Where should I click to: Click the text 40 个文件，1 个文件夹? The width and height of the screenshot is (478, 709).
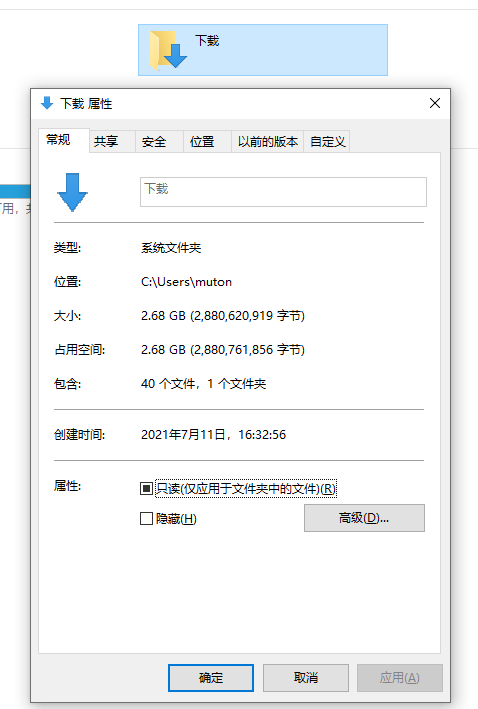tap(204, 384)
